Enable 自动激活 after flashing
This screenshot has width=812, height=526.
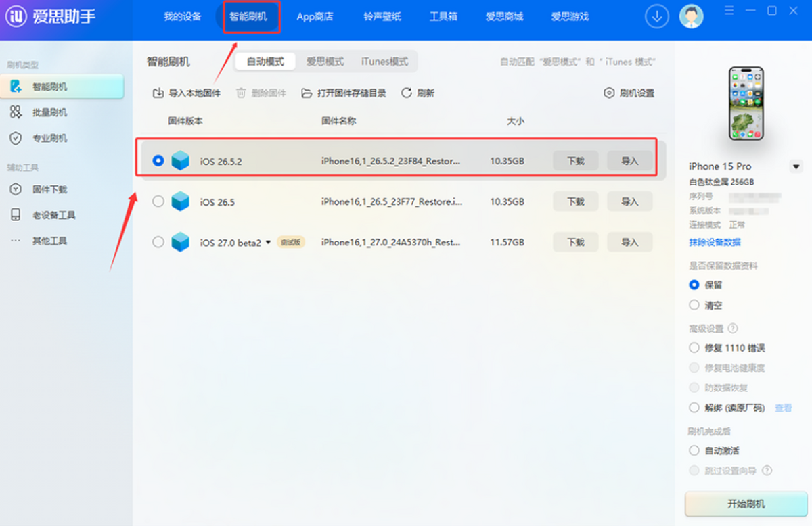[694, 450]
